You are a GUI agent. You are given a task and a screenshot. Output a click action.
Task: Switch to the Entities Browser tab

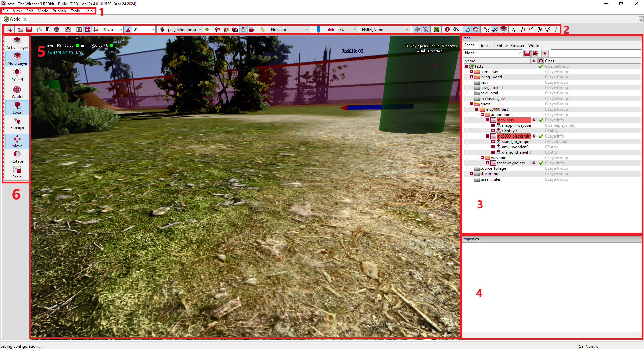point(510,46)
